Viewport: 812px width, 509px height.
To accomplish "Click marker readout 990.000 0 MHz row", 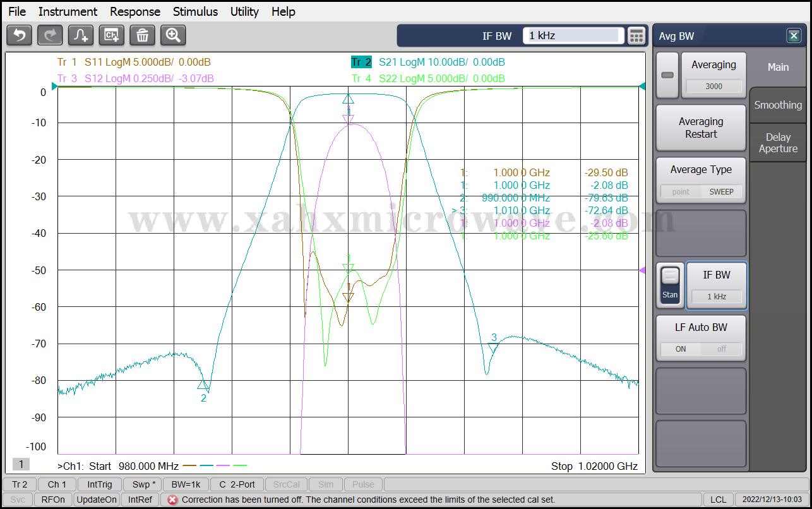I will tap(544, 198).
